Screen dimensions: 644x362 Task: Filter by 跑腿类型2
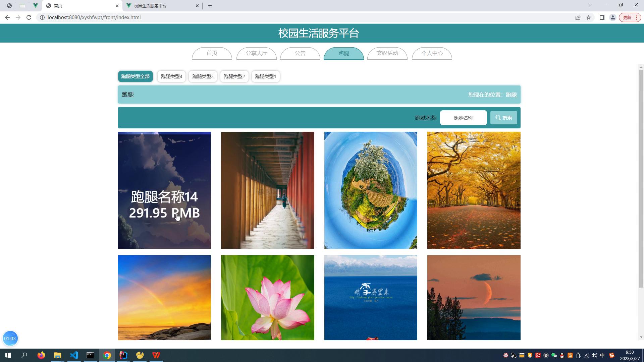click(234, 76)
